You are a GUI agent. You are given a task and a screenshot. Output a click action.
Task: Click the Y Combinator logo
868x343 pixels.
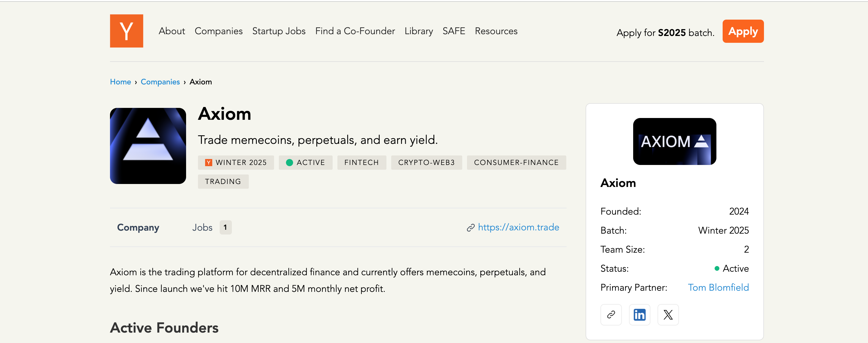click(126, 31)
